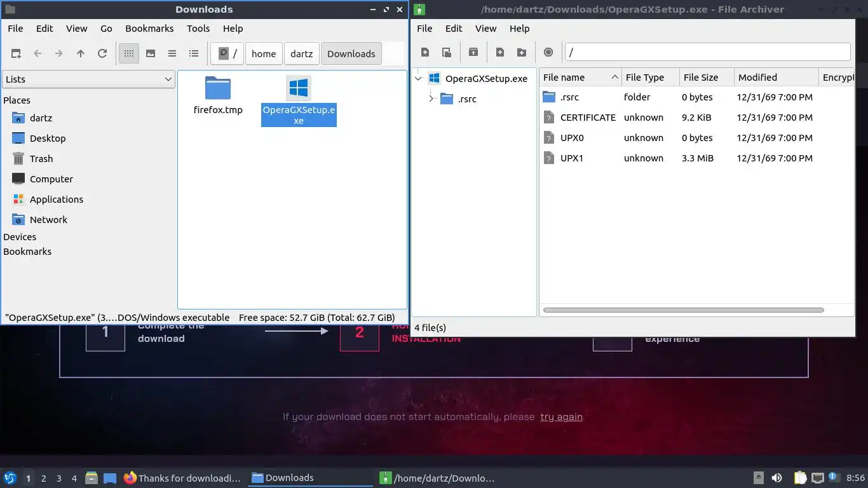Open the Bookmarks menu
The width and height of the screenshot is (868, 488).
(149, 29)
